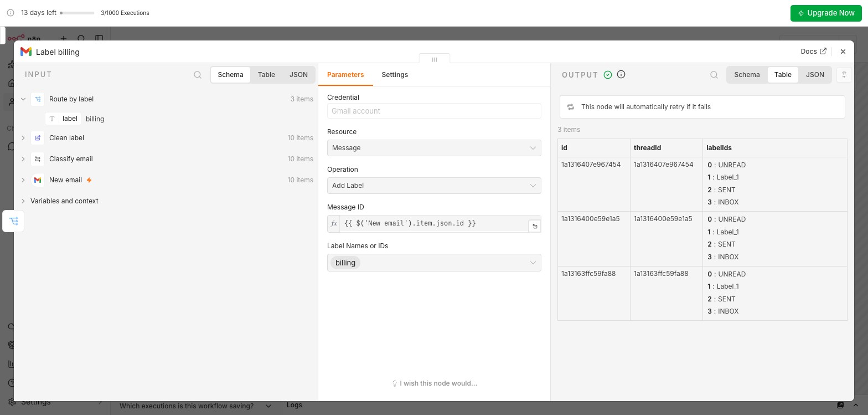This screenshot has height=415, width=868.
Task: Click the Credential Gmail account field
Action: click(434, 111)
